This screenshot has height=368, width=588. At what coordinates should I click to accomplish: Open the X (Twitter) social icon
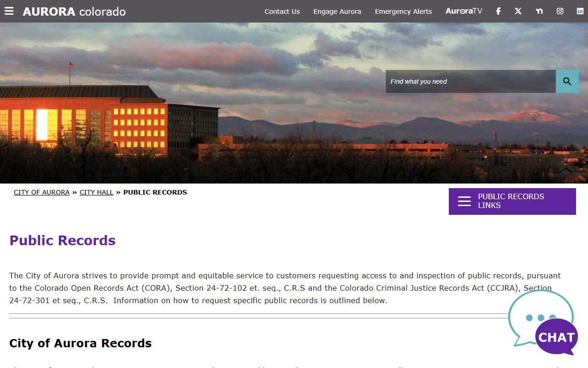pos(518,11)
